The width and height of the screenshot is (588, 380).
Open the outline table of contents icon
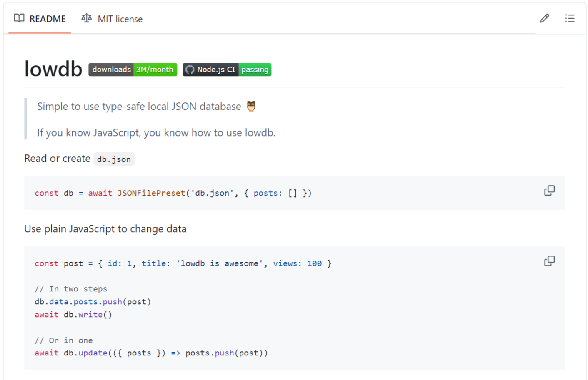[570, 18]
